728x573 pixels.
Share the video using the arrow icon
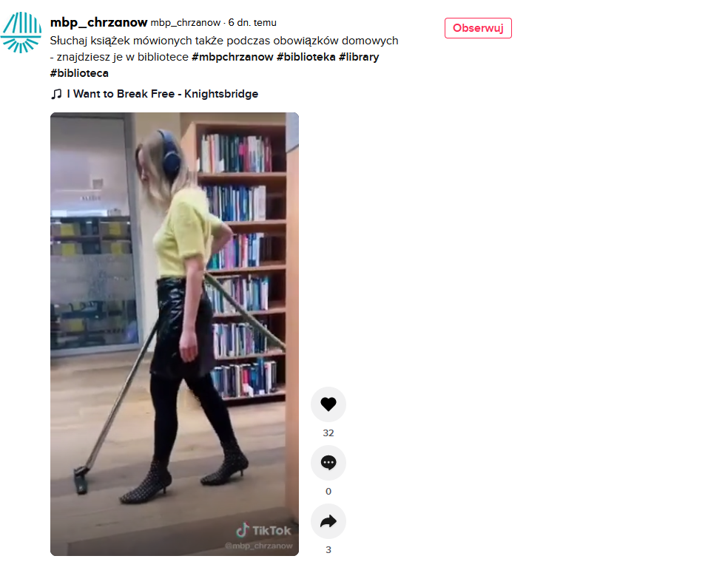pyautogui.click(x=328, y=521)
